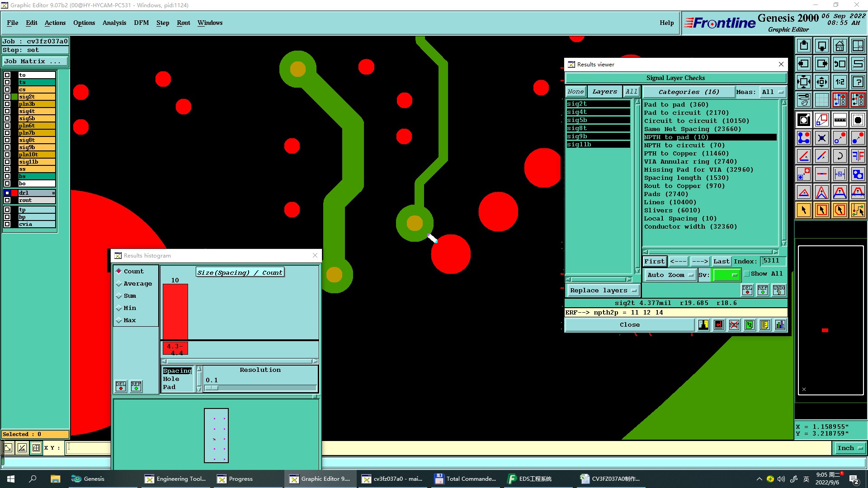Viewport: 868px width, 488px height.
Task: Click the Last result button
Action: 721,261
